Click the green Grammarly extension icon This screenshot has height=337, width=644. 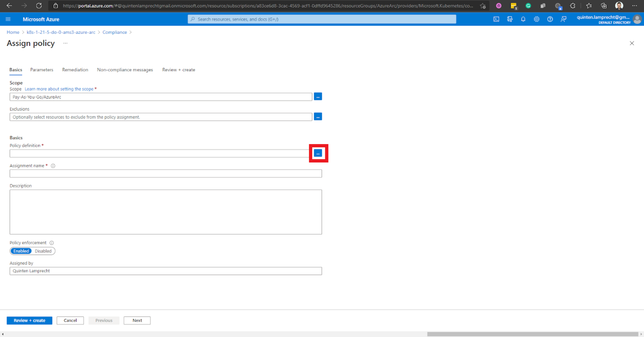click(528, 6)
